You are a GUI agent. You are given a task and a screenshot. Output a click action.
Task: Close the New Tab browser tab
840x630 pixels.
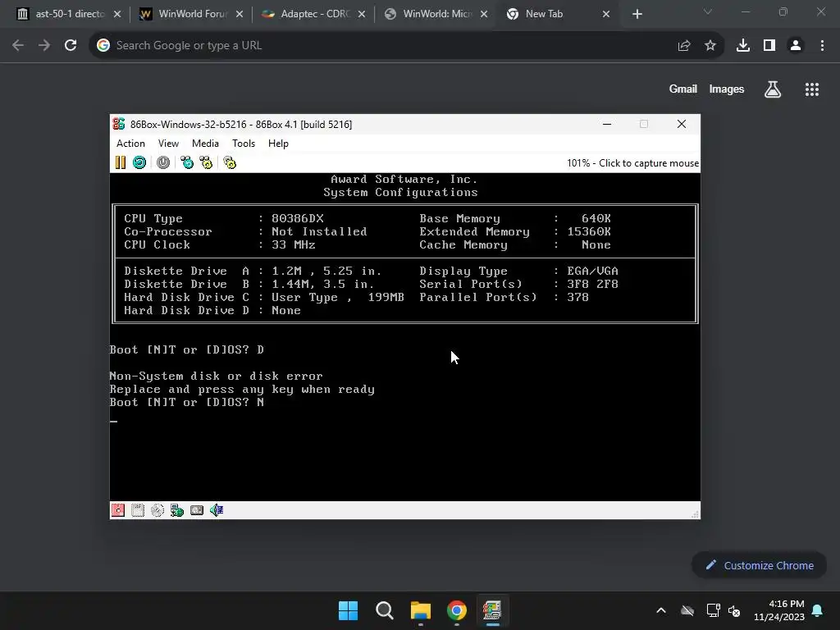pyautogui.click(x=606, y=14)
